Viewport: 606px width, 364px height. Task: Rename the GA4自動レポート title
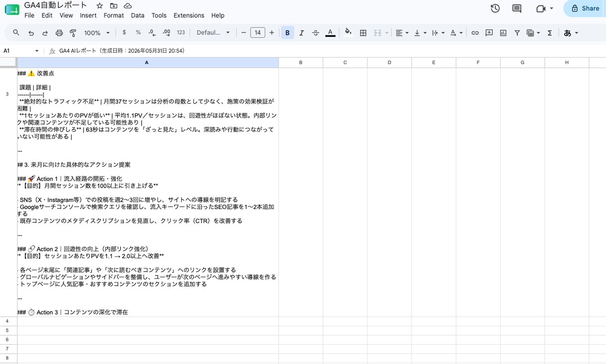(56, 5)
